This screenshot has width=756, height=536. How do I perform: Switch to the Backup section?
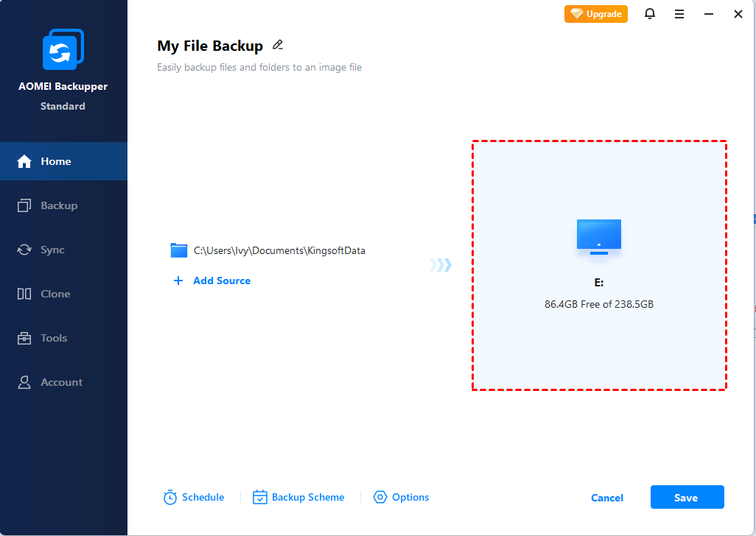63,205
